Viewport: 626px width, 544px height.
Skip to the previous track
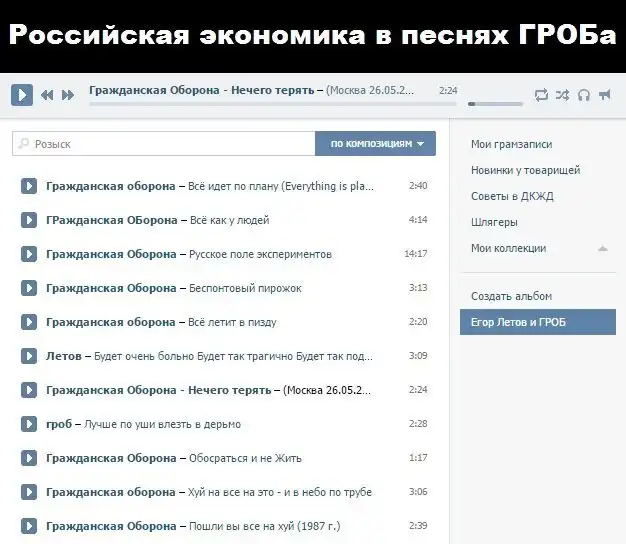coord(47,95)
